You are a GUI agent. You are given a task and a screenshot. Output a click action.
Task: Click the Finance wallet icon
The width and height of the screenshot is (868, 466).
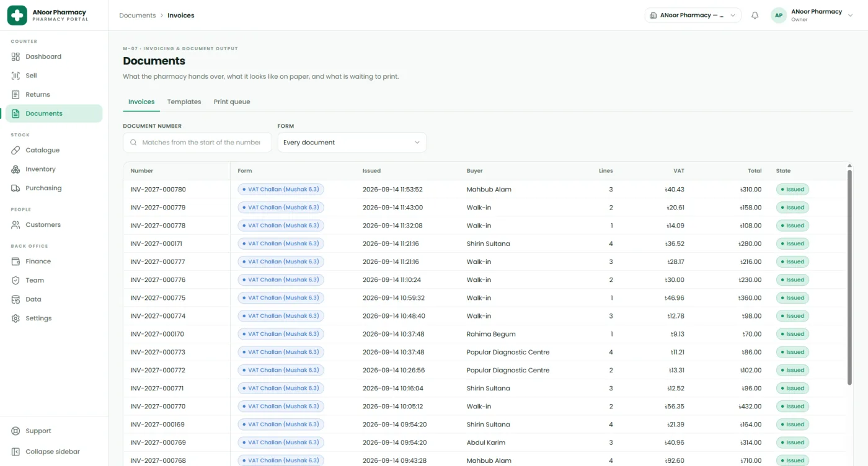[x=16, y=262]
